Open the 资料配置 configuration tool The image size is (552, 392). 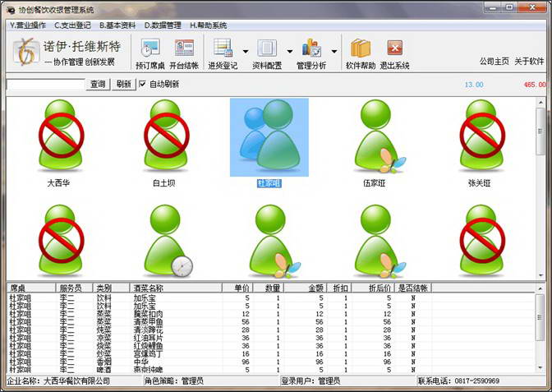[267, 54]
